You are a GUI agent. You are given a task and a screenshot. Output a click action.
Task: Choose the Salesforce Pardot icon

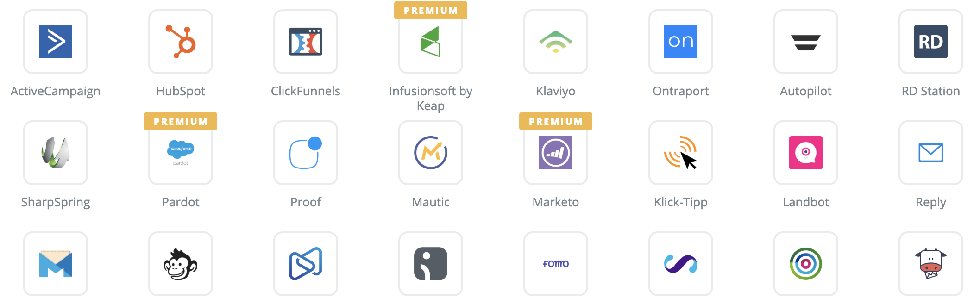[x=181, y=153]
